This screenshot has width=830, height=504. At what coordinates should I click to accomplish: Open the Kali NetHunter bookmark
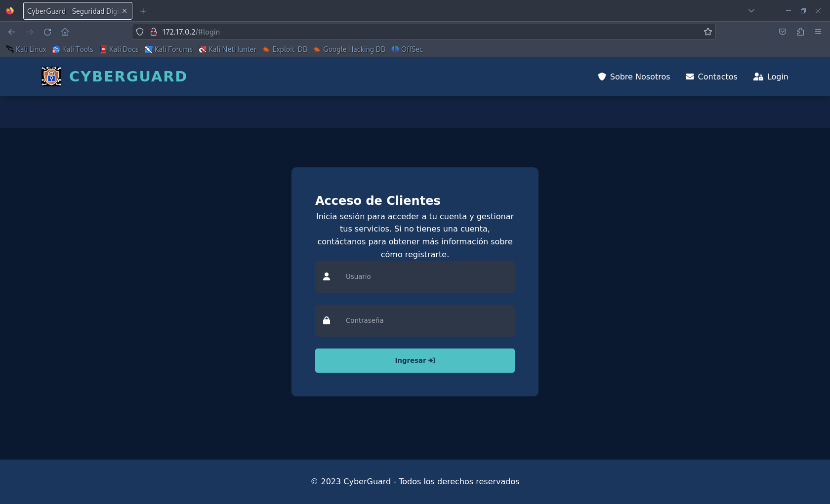point(227,49)
